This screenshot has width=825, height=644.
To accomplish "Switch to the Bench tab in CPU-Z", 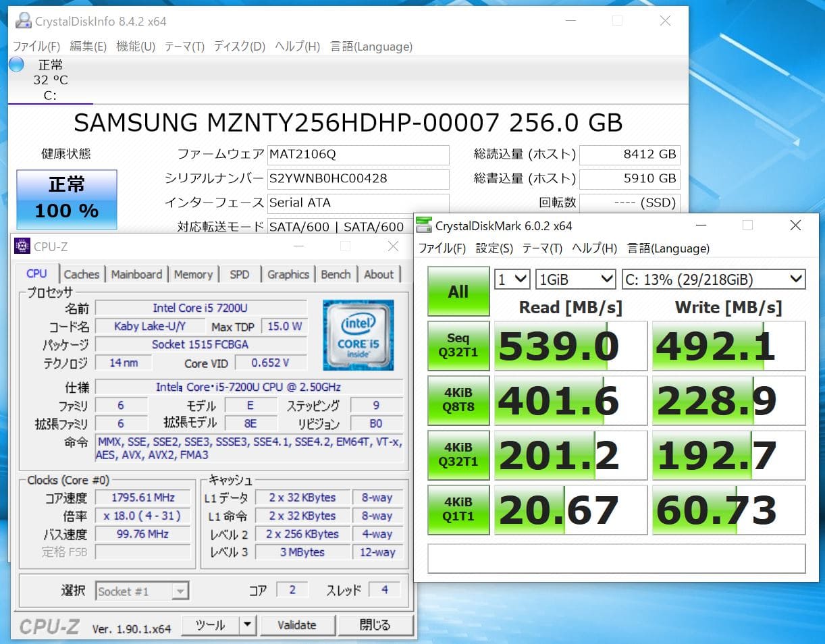I will coord(336,274).
